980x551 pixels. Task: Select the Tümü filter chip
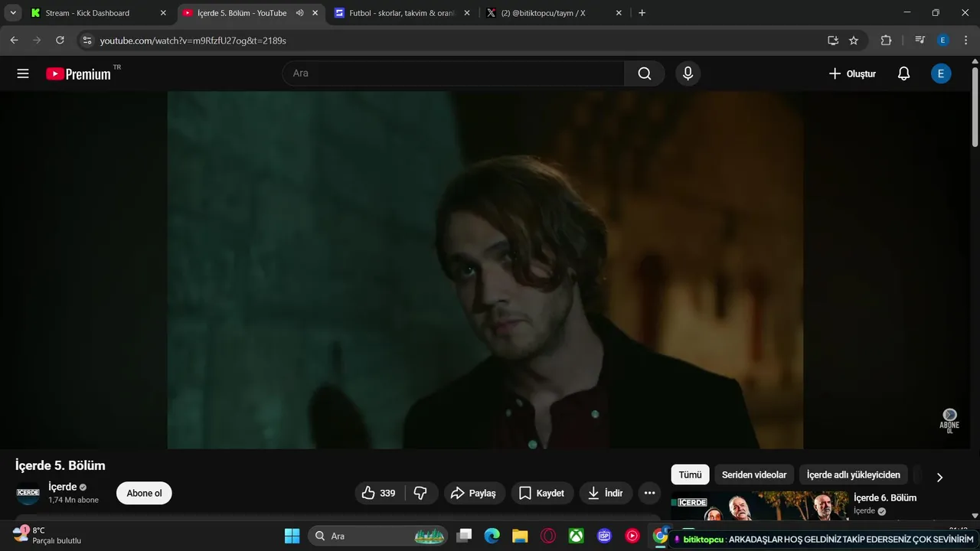(690, 474)
